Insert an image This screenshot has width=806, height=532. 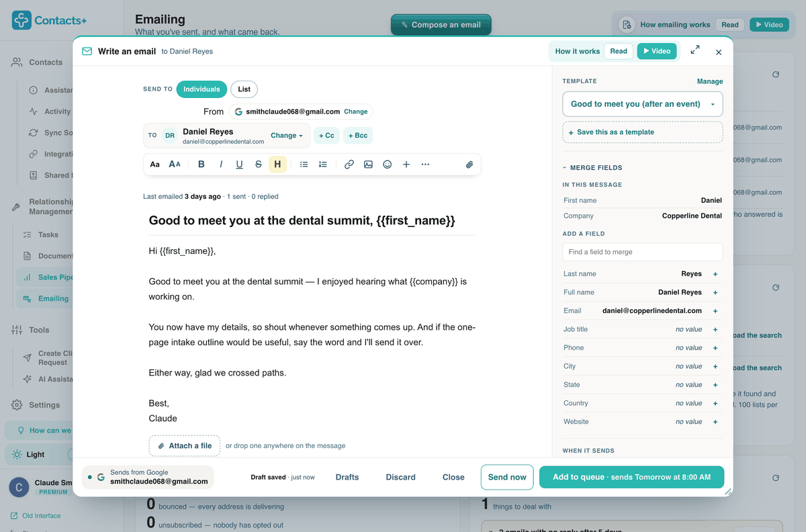click(368, 165)
